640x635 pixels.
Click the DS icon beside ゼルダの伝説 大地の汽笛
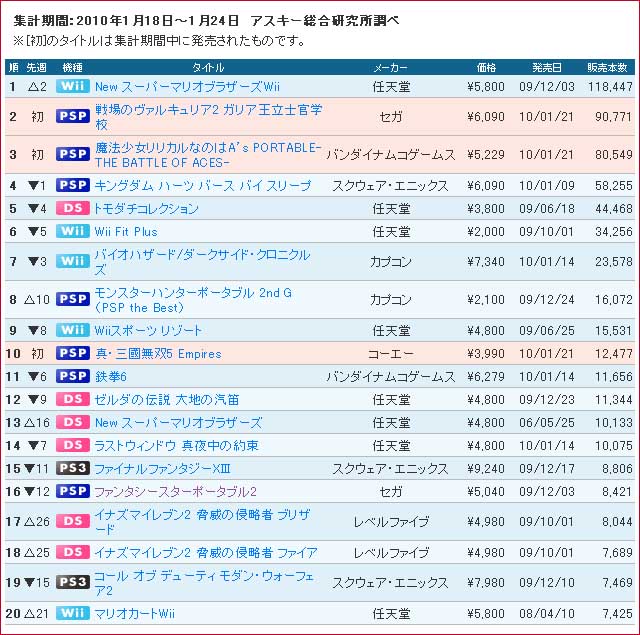(x=73, y=399)
